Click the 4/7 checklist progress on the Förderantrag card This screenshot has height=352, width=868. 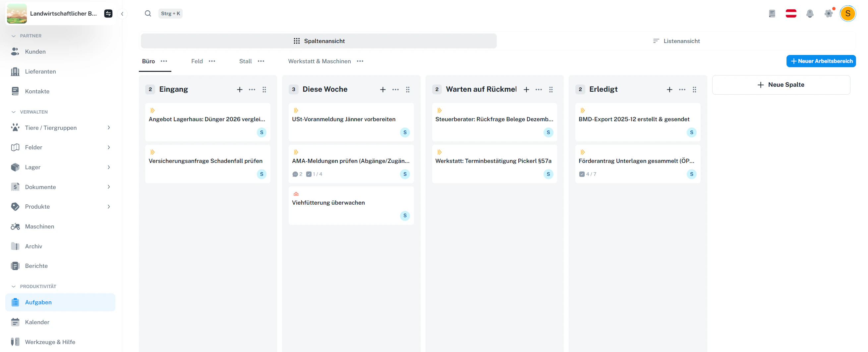pos(588,174)
